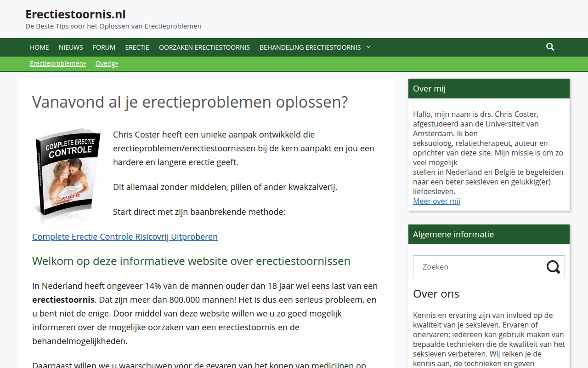This screenshot has height=368, width=588.
Task: Open the Erectieproblemen dropdown in green bar
Action: click(x=58, y=63)
